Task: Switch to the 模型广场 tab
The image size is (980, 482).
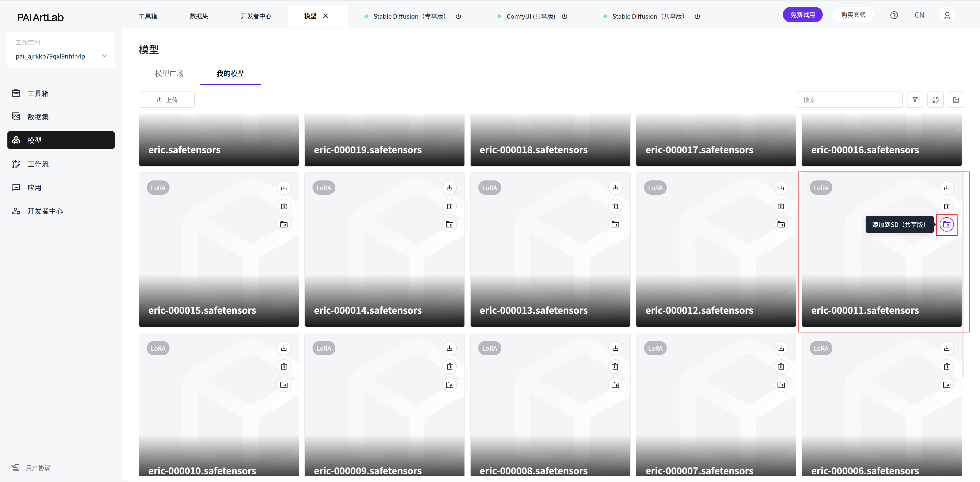Action: coord(169,74)
